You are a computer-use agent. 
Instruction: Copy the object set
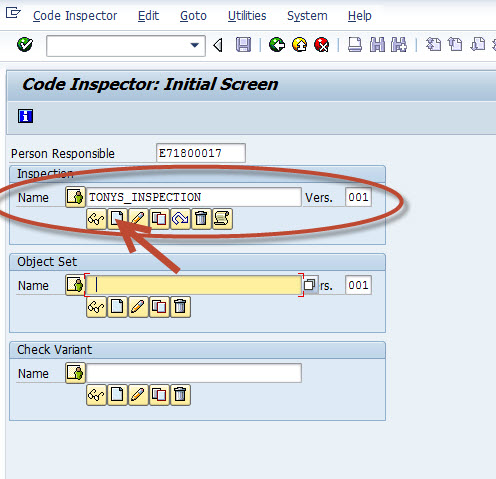point(159,307)
